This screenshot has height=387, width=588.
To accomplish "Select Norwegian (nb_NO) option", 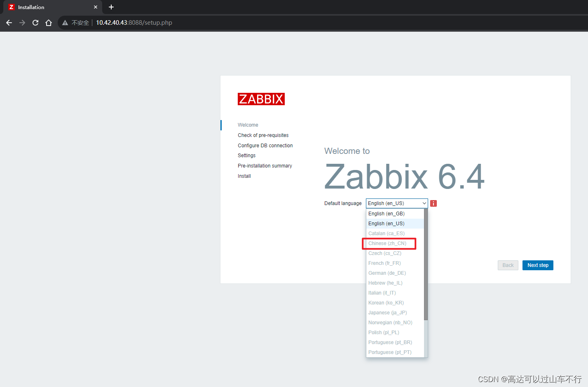I will (395, 323).
